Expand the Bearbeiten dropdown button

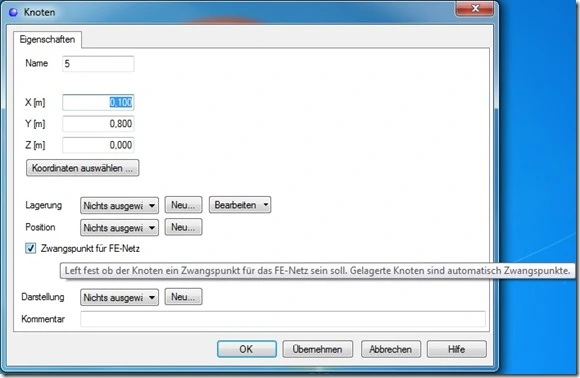pyautogui.click(x=240, y=205)
